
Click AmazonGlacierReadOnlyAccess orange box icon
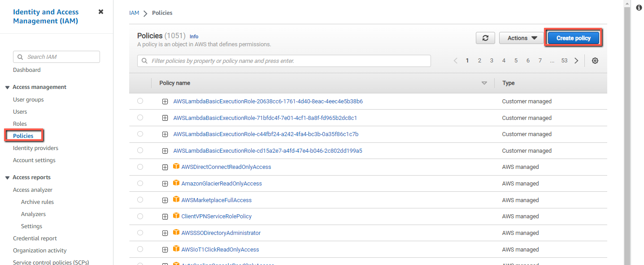pos(176,183)
